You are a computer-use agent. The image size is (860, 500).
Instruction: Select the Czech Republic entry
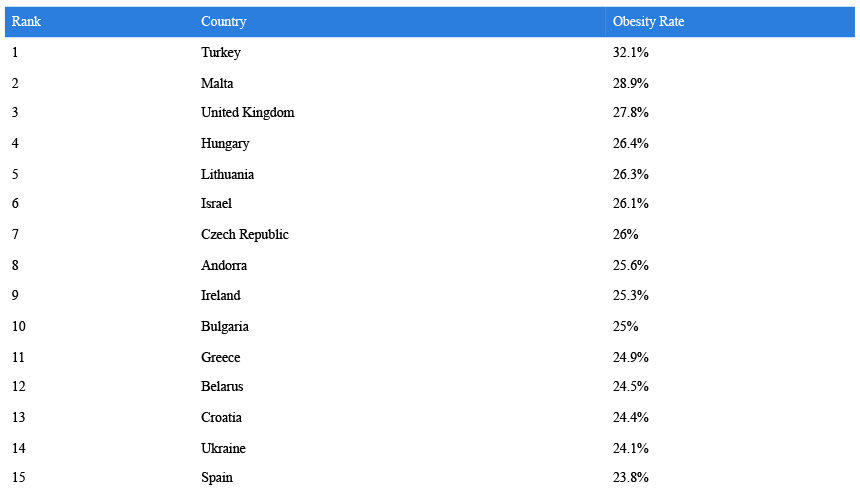click(x=245, y=235)
